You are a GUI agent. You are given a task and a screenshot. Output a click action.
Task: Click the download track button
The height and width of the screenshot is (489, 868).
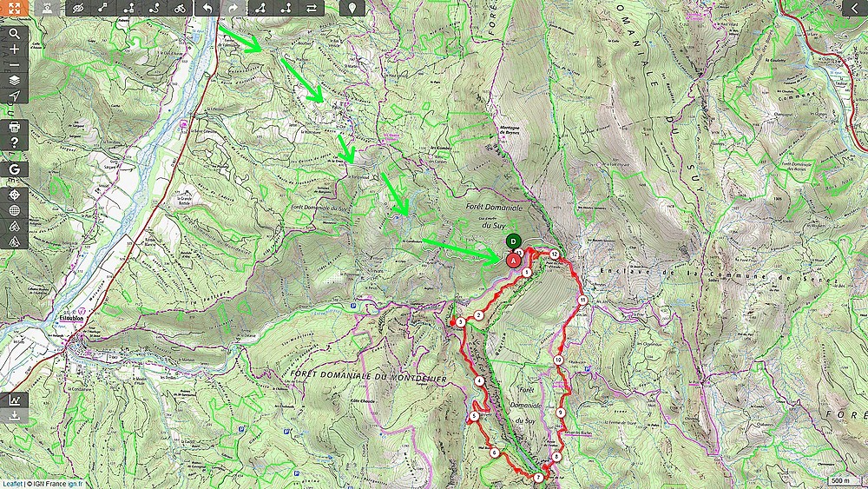pos(15,415)
